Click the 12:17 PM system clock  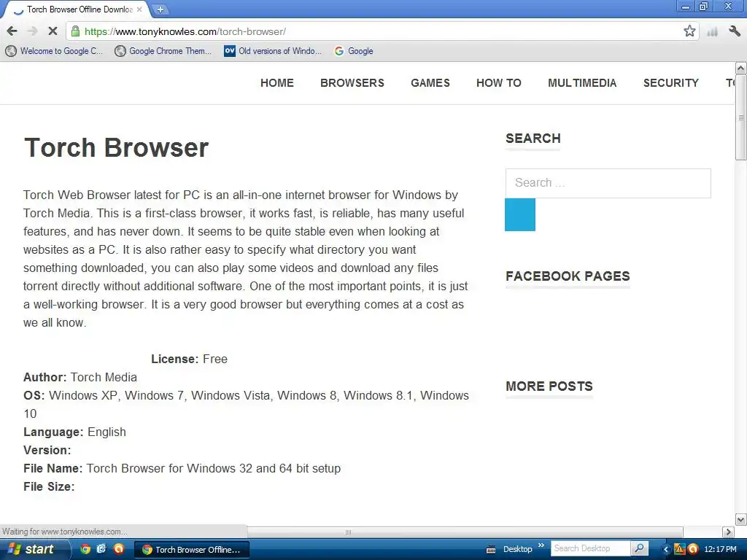pos(720,549)
